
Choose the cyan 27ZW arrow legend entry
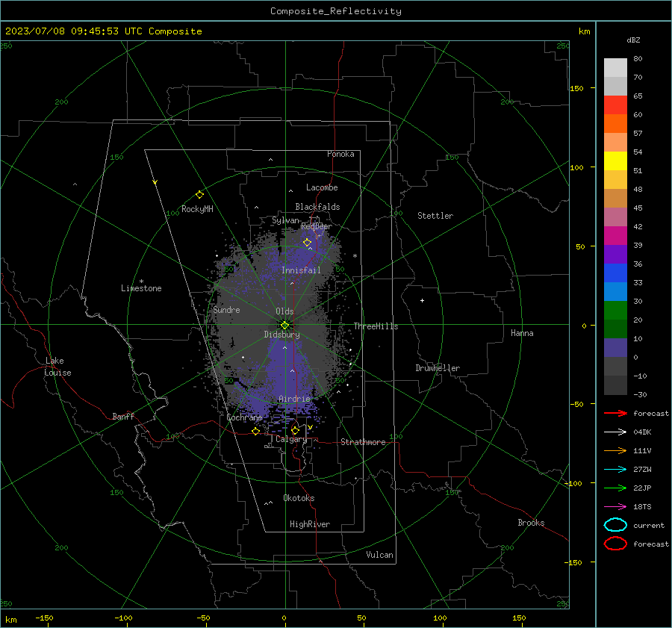pos(615,470)
